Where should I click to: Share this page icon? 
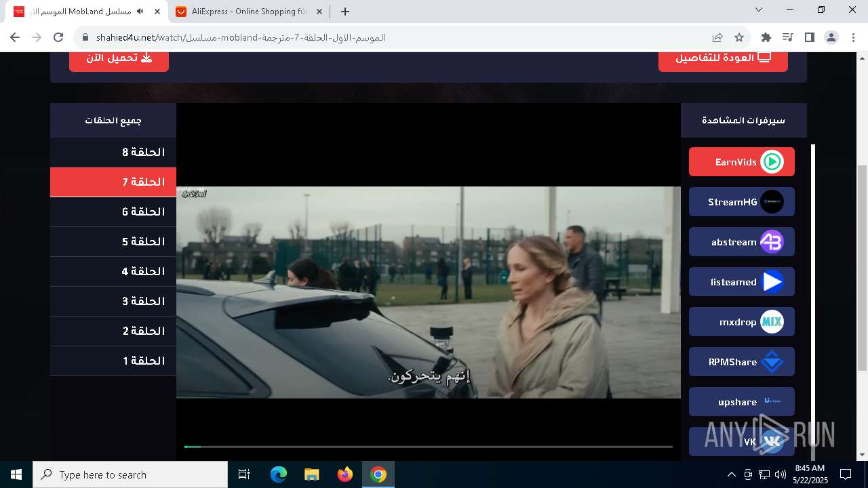pyautogui.click(x=717, y=37)
